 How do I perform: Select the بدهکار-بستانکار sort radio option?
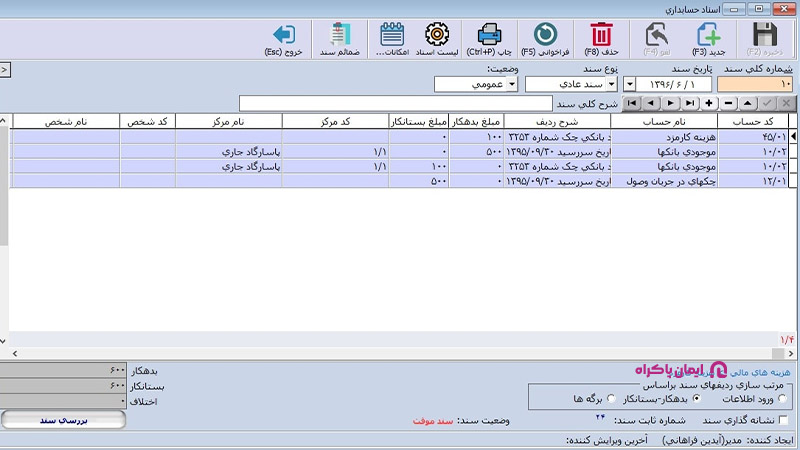696,399
